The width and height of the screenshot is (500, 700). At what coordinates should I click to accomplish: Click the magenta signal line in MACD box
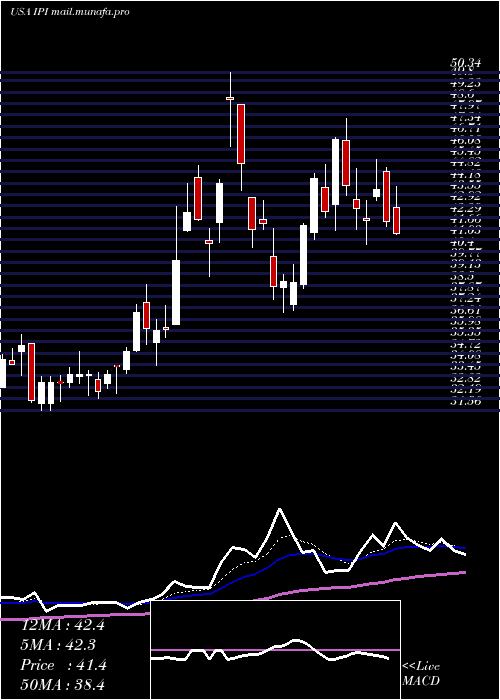[x=275, y=650]
